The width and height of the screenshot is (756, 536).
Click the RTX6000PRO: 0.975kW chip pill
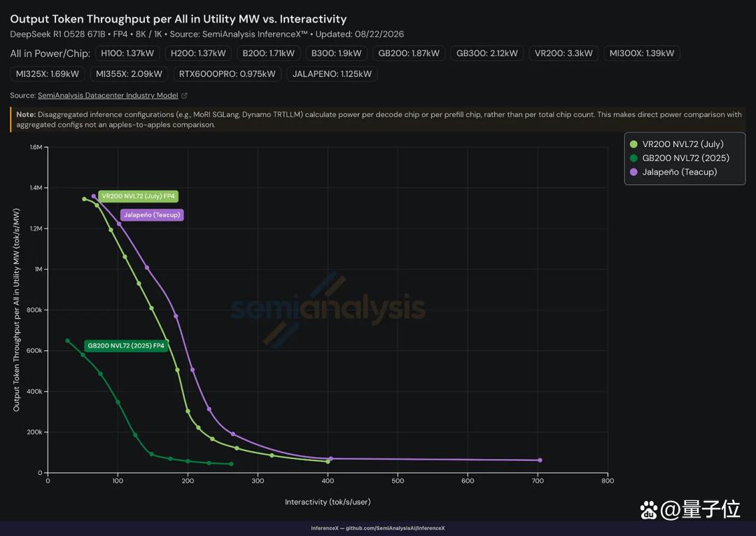coord(227,74)
